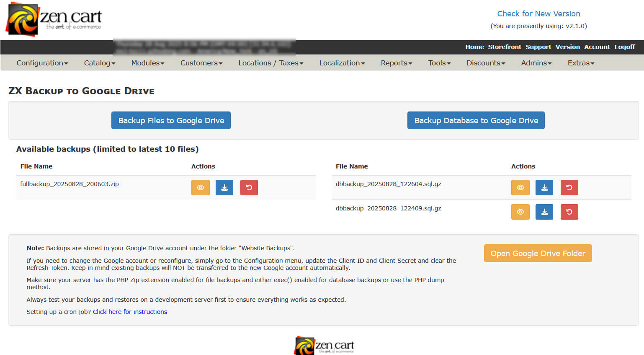
Task: Expand the Configuration menu
Action: tap(42, 63)
